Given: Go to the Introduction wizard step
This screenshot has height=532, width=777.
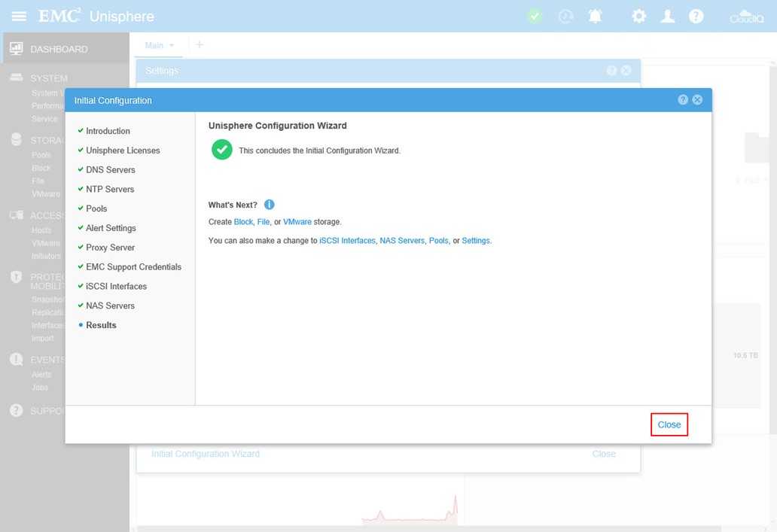Looking at the screenshot, I should tap(108, 131).
